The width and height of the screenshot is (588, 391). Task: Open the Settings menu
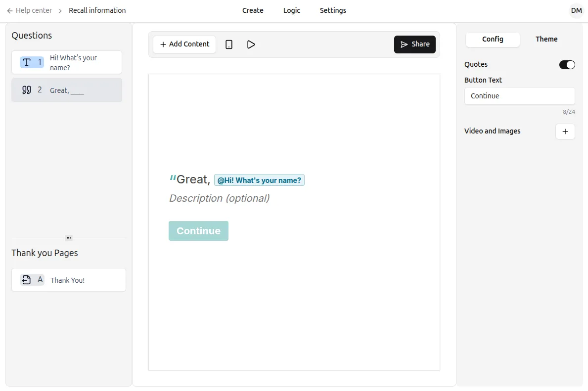[x=333, y=10]
